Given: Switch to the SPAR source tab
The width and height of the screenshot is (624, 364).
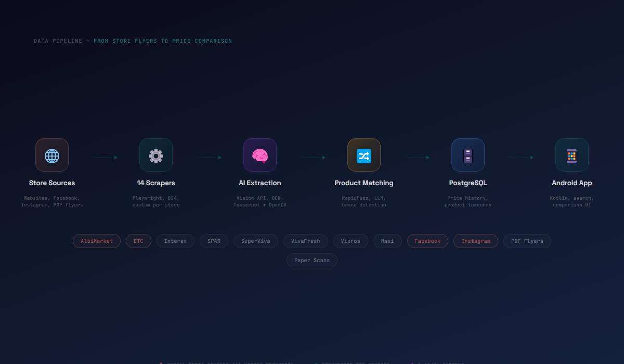Looking at the screenshot, I should [214, 241].
